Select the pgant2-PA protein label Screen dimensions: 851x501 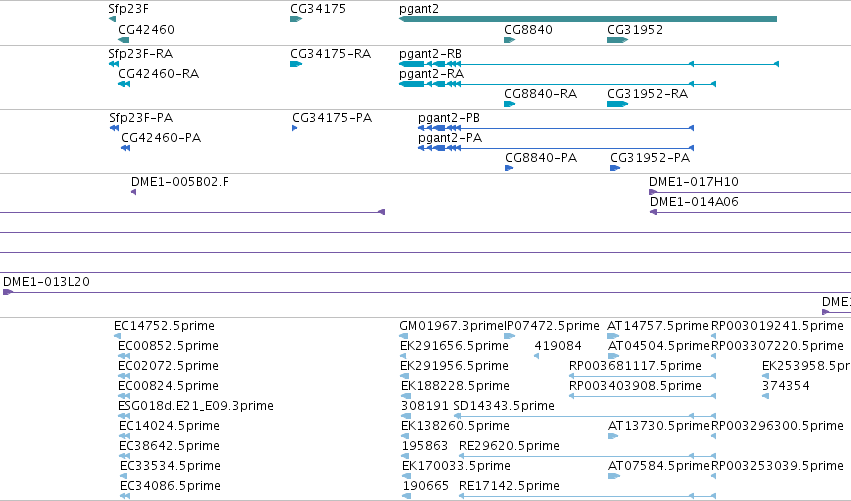[450, 138]
